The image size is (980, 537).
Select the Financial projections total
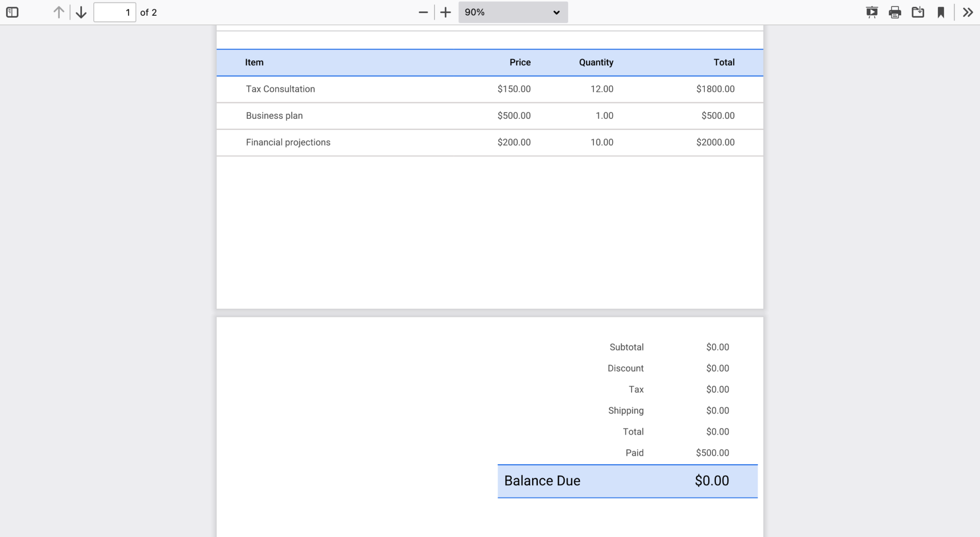[715, 142]
